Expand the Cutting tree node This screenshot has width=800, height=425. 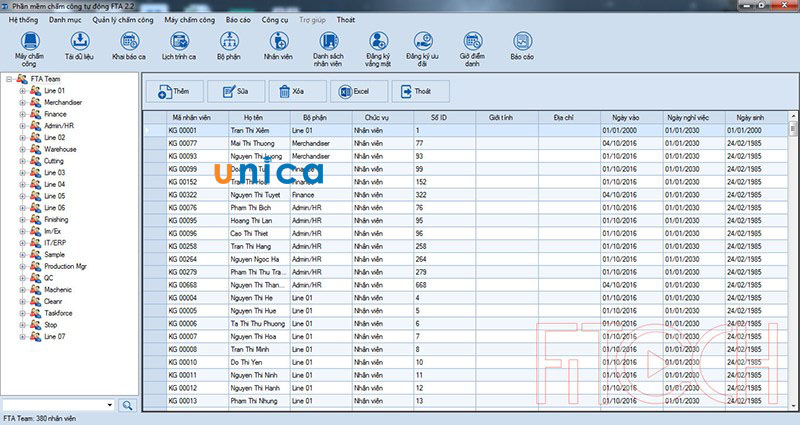coord(22,161)
